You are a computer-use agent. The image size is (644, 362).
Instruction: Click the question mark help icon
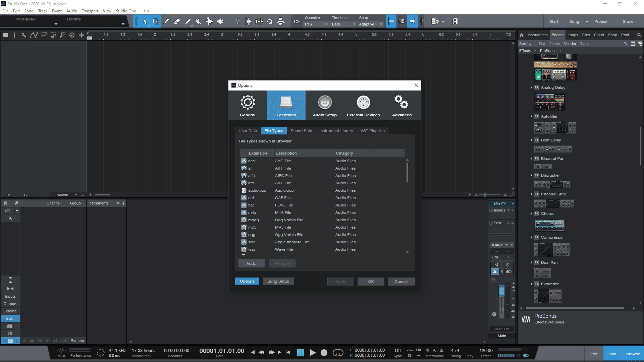click(238, 21)
